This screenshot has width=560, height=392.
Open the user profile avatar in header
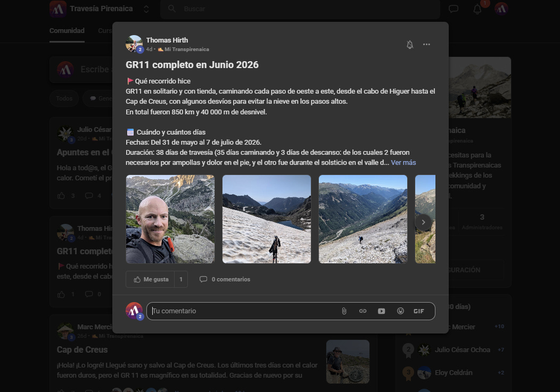(x=501, y=9)
